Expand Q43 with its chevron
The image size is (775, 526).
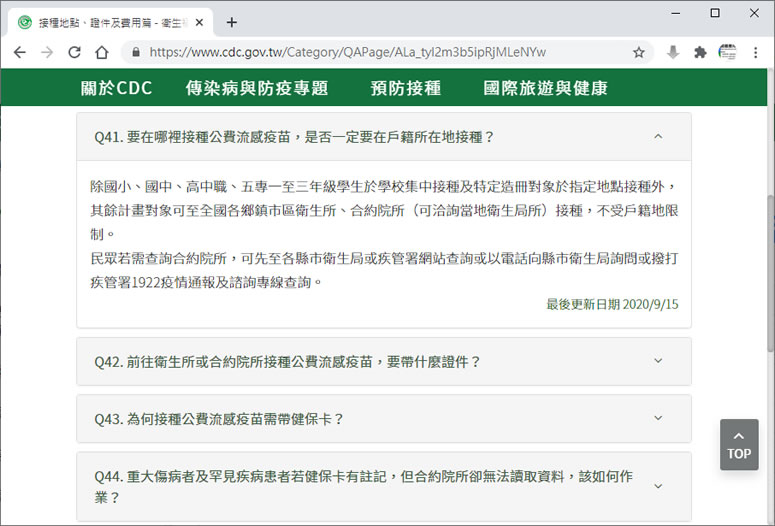pyautogui.click(x=658, y=418)
